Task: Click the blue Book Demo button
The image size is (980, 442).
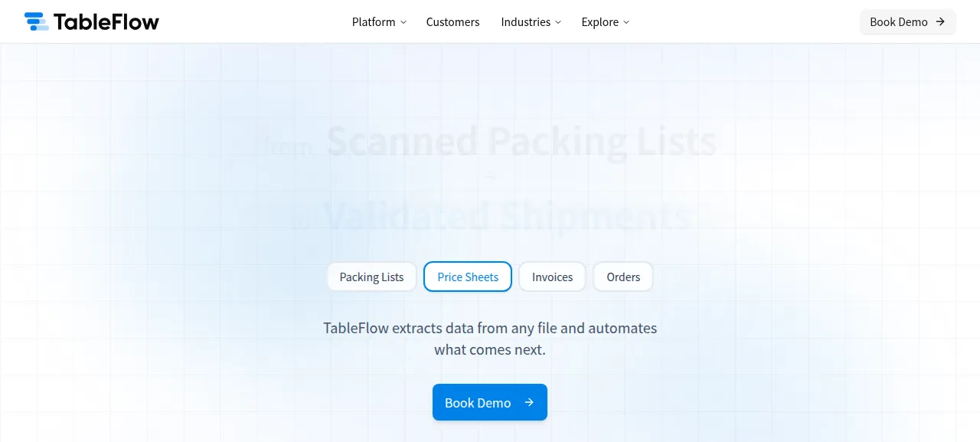Action: [490, 402]
